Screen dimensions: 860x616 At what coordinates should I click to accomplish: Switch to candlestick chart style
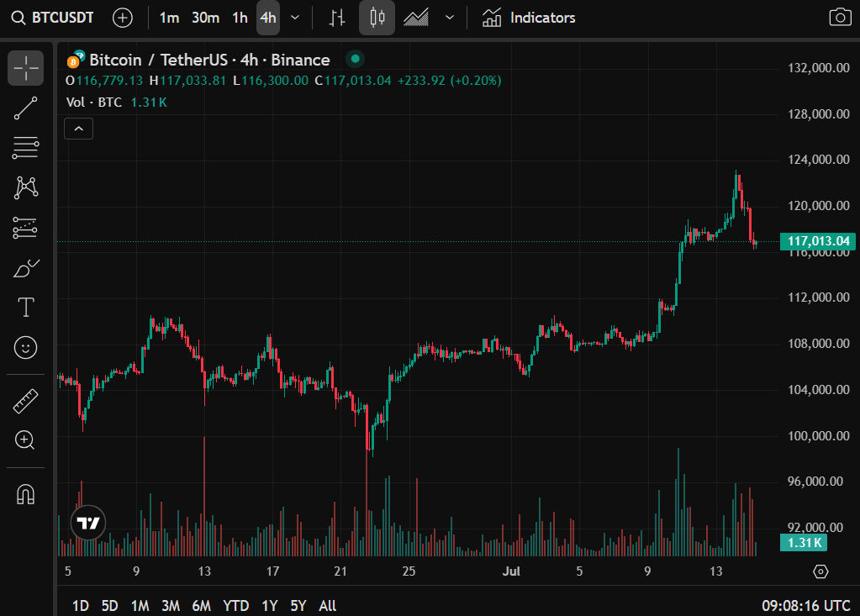tap(377, 18)
